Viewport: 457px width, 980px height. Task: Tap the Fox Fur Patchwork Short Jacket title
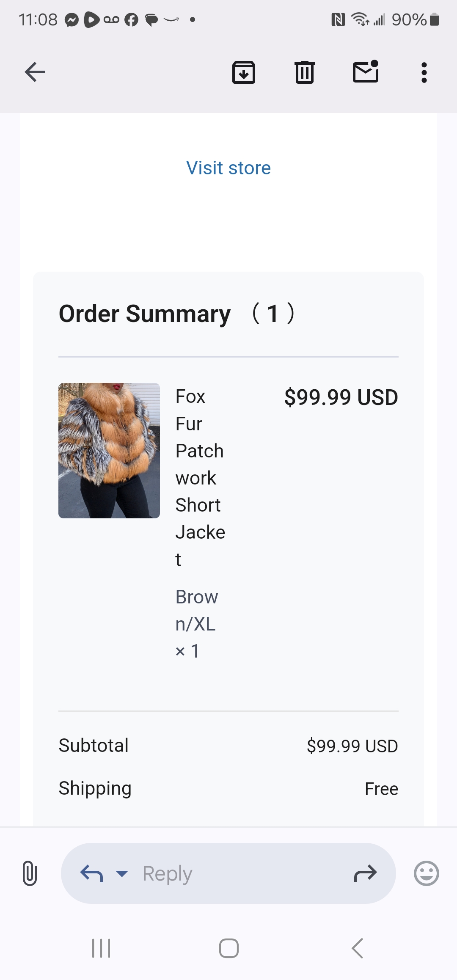[200, 478]
